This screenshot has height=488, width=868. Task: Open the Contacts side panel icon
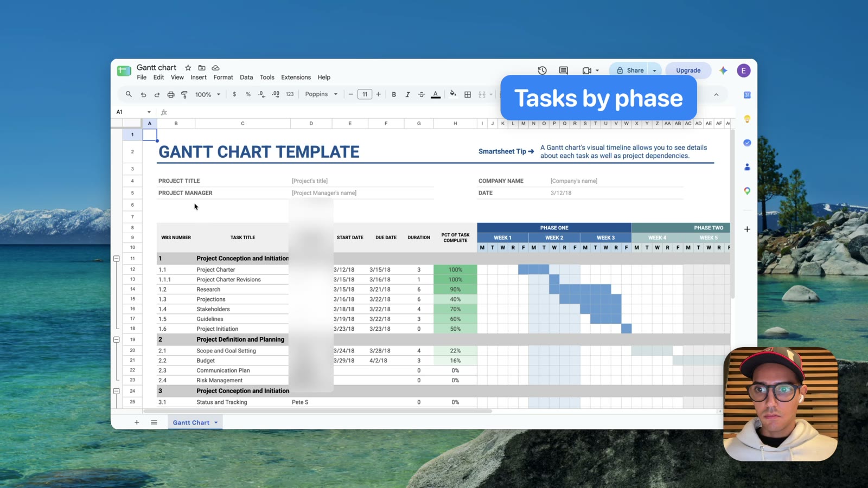[x=747, y=167]
